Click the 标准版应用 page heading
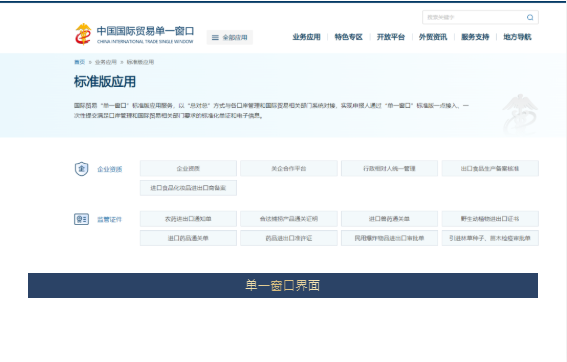The height and width of the screenshot is (362, 567). pyautogui.click(x=105, y=82)
